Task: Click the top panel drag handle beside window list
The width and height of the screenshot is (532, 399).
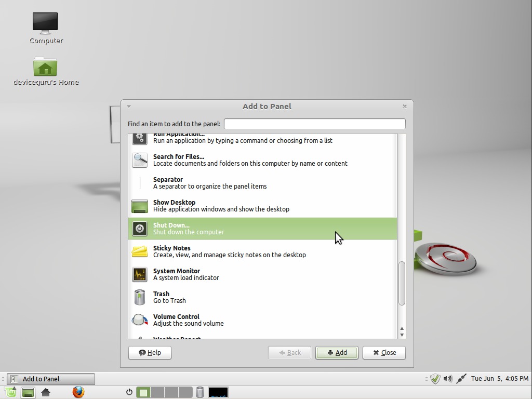Action: click(3, 379)
